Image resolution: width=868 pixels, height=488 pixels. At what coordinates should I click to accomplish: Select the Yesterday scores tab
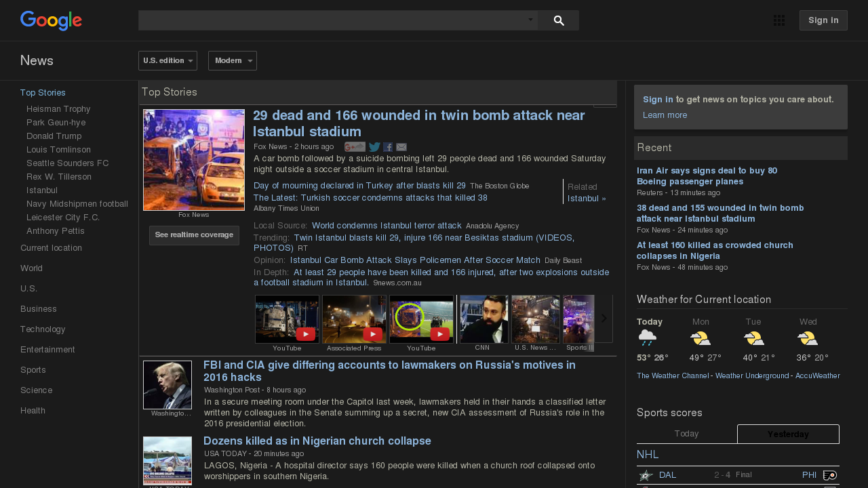788,434
